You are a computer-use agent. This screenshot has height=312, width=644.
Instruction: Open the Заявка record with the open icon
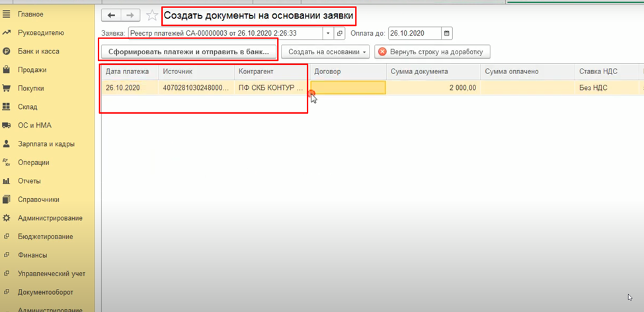pos(340,33)
